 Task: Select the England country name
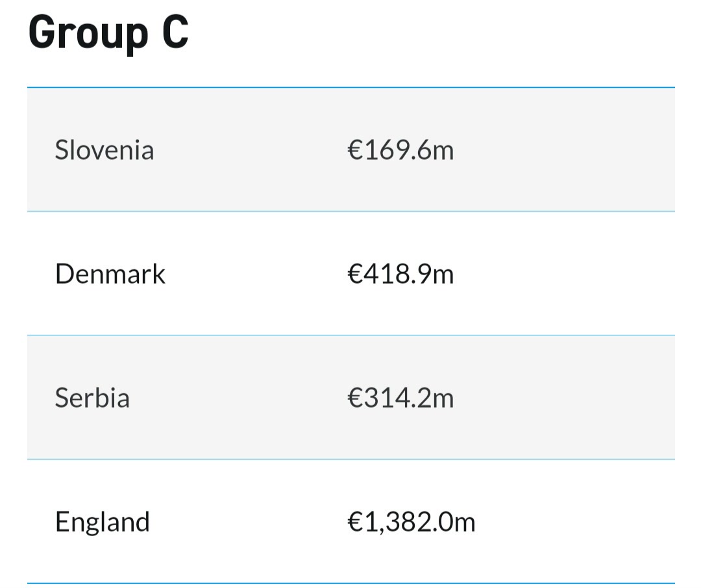coord(102,522)
